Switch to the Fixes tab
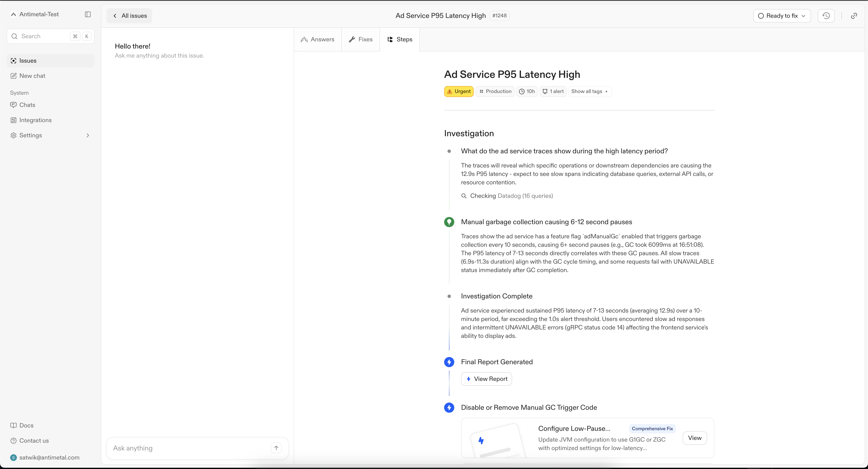This screenshot has width=868, height=469. coord(361,39)
